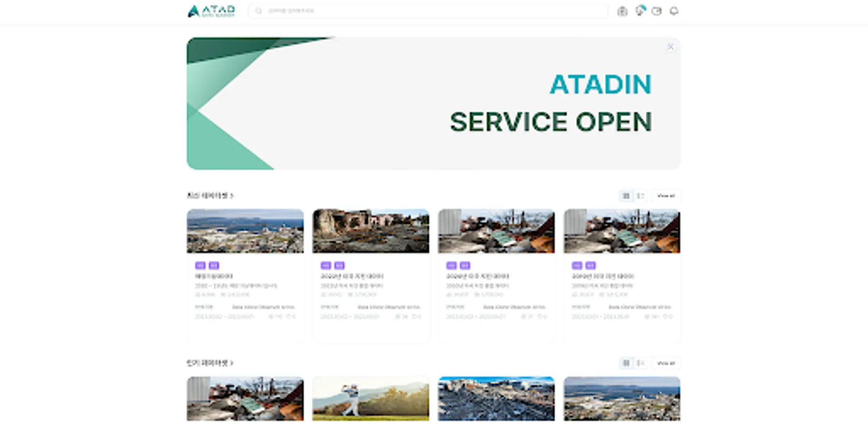Switch the bottom dataset section to list view

click(x=640, y=363)
